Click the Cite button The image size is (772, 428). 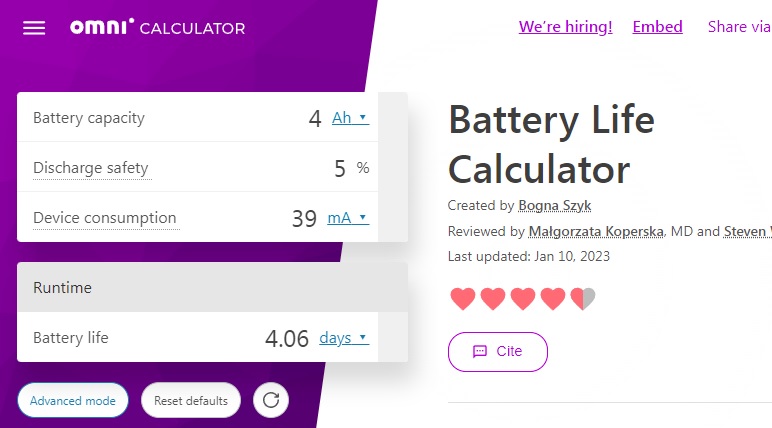(x=498, y=351)
